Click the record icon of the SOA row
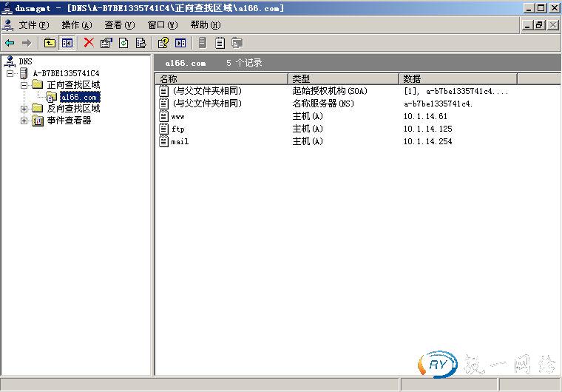This screenshot has width=562, height=392. (163, 91)
